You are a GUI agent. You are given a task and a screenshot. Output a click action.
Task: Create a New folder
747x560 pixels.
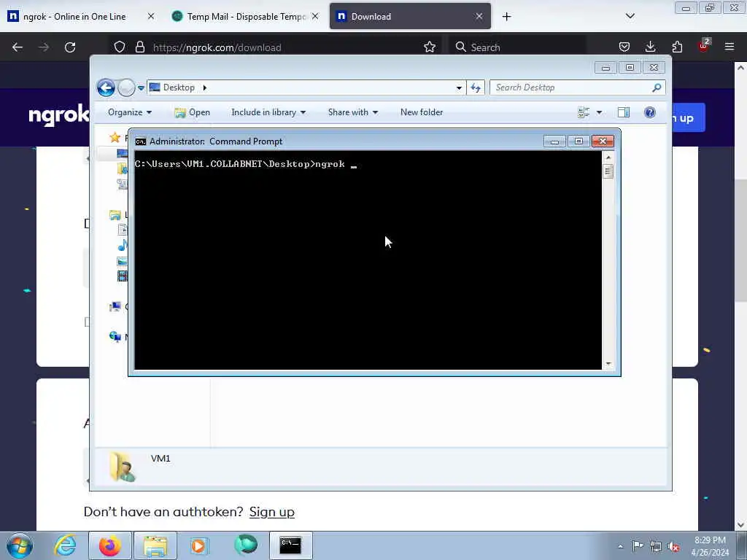click(422, 112)
